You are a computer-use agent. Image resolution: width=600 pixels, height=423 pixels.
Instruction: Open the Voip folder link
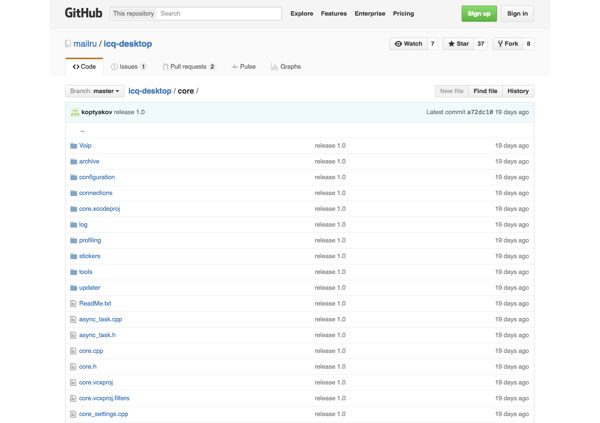(x=85, y=146)
